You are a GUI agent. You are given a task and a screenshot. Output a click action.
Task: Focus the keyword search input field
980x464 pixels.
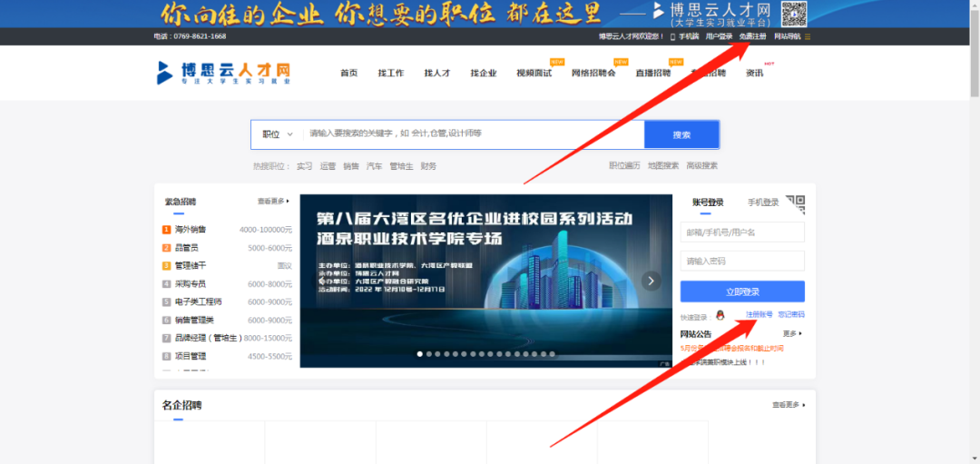coord(475,134)
